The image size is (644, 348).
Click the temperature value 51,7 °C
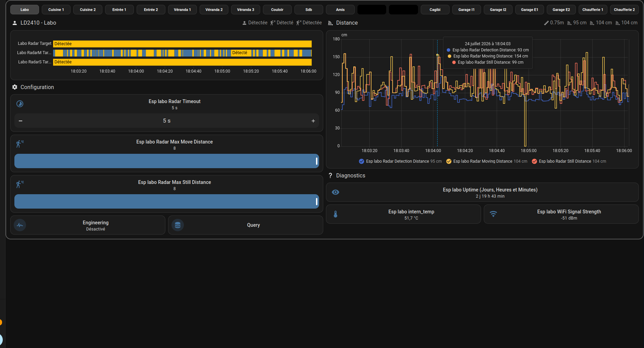[x=411, y=218]
